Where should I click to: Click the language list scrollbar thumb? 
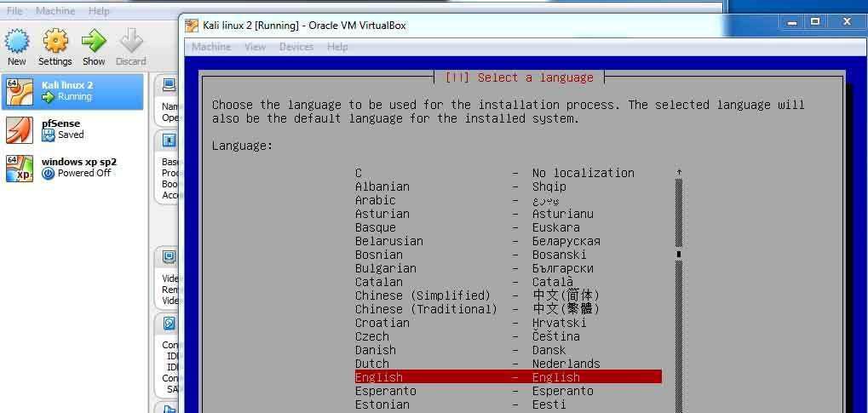pos(679,254)
